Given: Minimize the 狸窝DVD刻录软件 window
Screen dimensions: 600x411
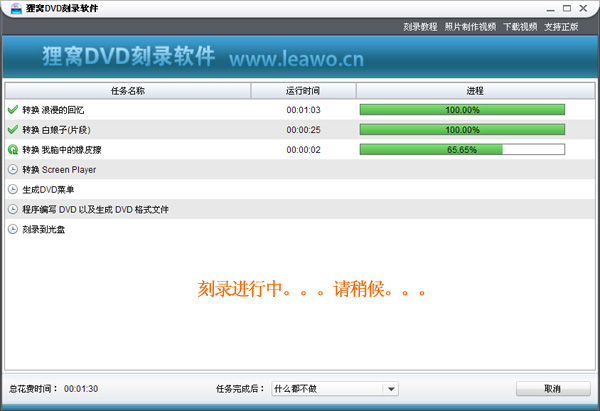Looking at the screenshot, I should pos(551,9).
